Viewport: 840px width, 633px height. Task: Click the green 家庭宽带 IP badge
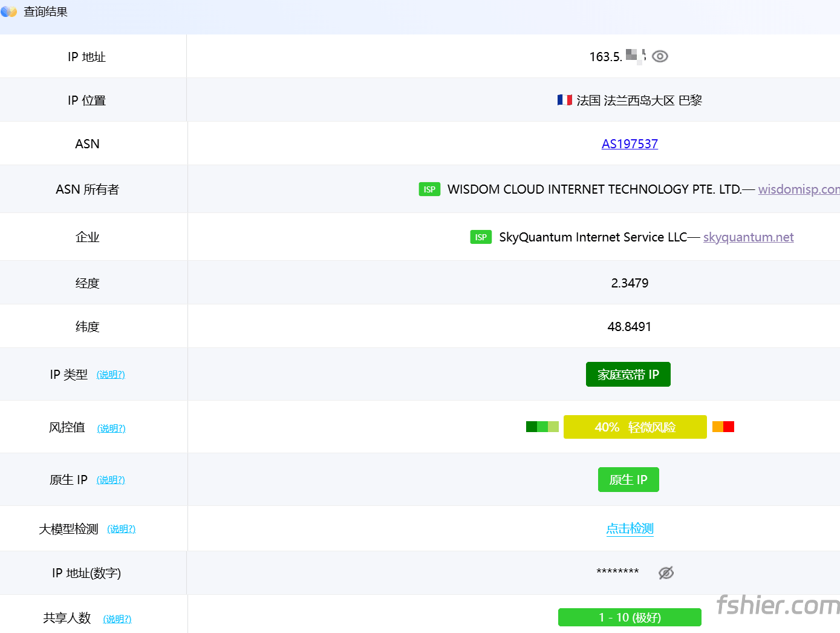pyautogui.click(x=628, y=375)
